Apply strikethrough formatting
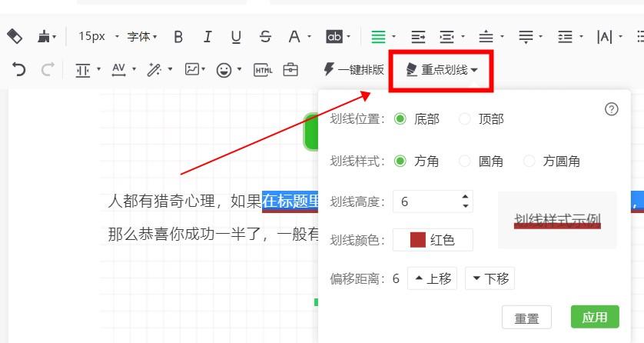Screen dimensions: 644x343 (x=265, y=37)
